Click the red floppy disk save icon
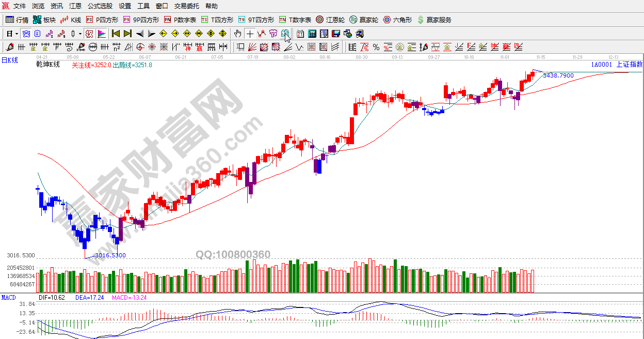 336,34
